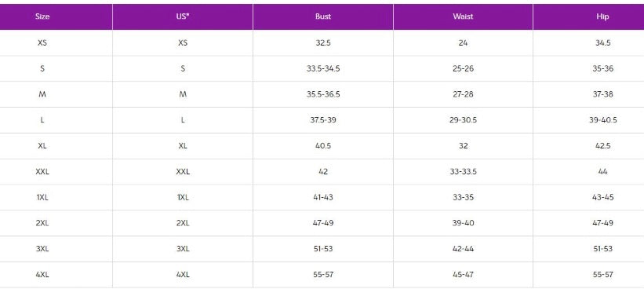Image resolution: width=644 pixels, height=289 pixels.
Task: Click the 1XL size row label
Action: (x=42, y=197)
